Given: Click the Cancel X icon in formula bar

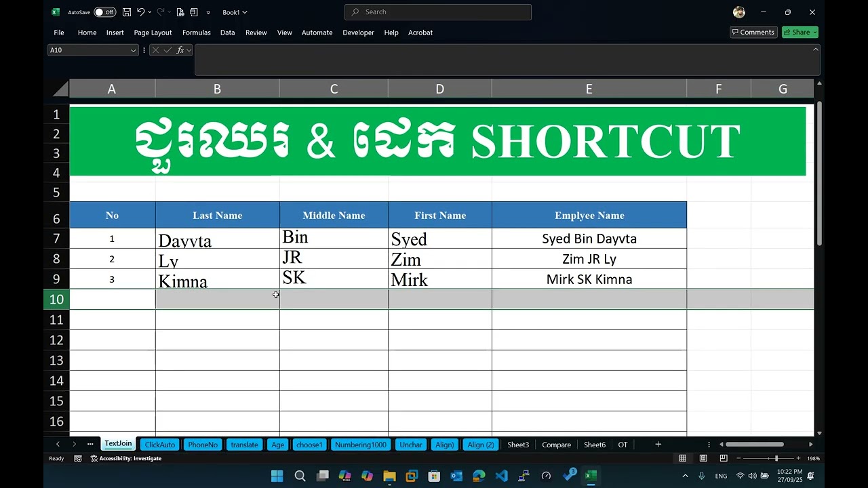Looking at the screenshot, I should [x=155, y=50].
